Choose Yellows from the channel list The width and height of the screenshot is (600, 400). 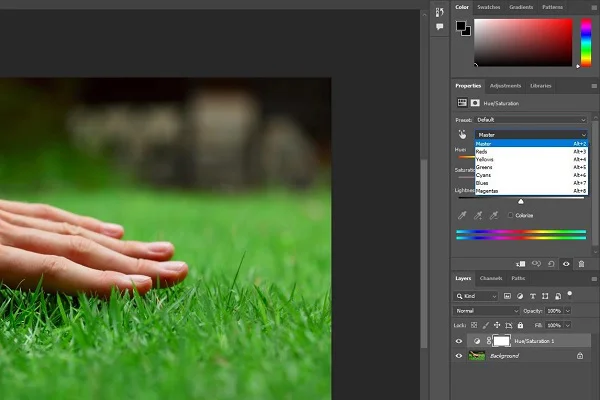(x=531, y=159)
